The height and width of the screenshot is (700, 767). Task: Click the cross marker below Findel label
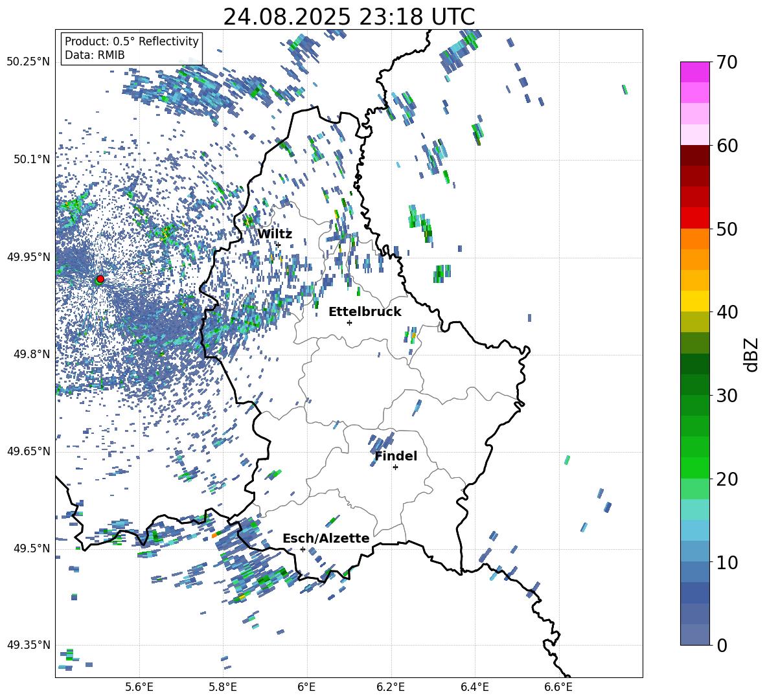pyautogui.click(x=395, y=468)
